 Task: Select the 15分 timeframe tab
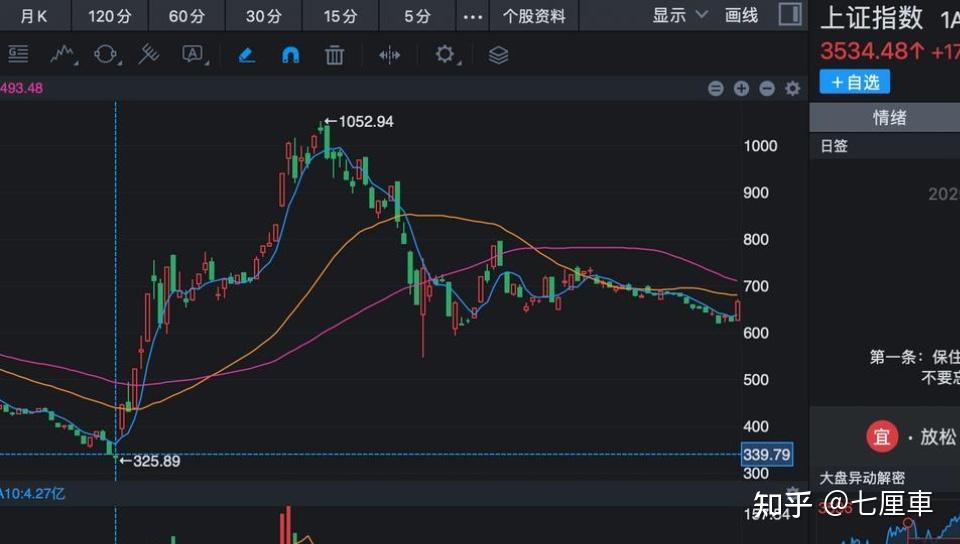[x=340, y=16]
